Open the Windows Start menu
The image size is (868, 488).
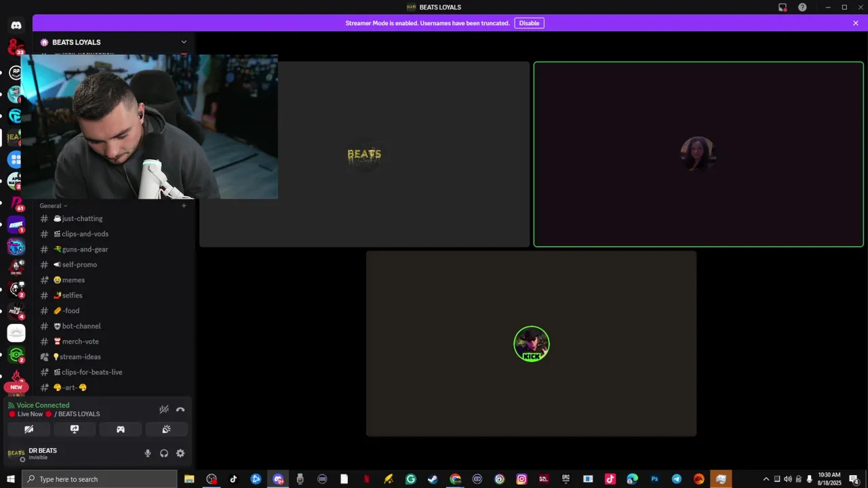[x=11, y=479]
